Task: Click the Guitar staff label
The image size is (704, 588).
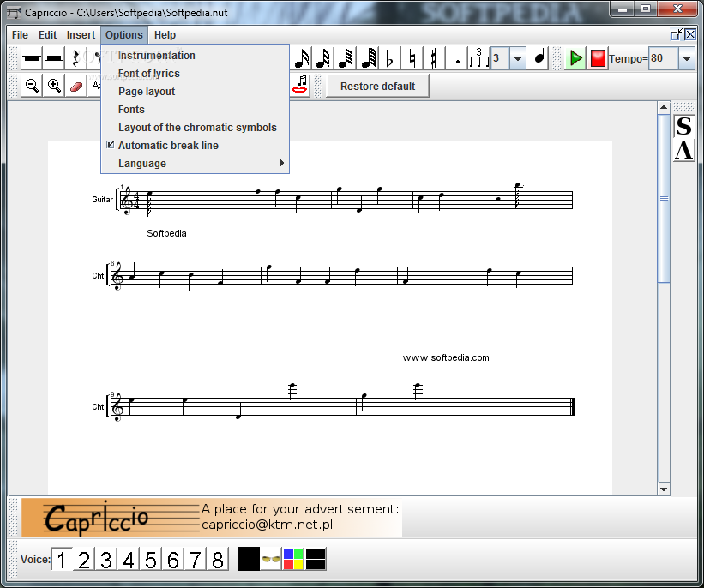Action: click(x=102, y=200)
